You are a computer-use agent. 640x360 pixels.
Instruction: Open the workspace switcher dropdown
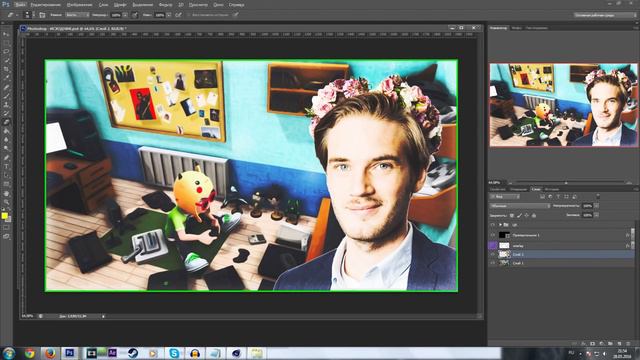pos(605,15)
